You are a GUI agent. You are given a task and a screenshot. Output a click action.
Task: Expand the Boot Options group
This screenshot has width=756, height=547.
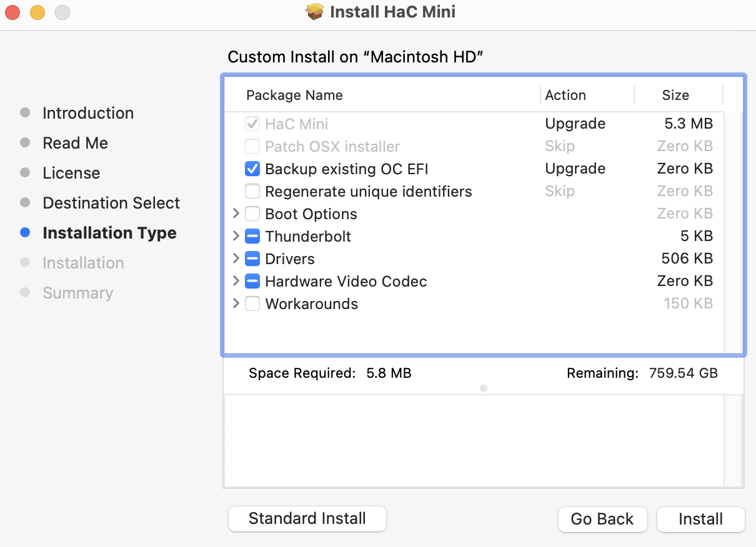(x=236, y=214)
